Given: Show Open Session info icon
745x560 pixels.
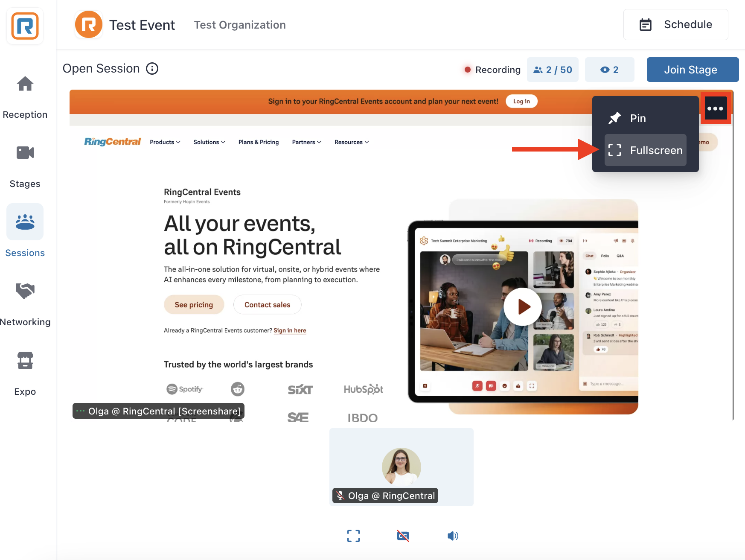Looking at the screenshot, I should click(152, 68).
